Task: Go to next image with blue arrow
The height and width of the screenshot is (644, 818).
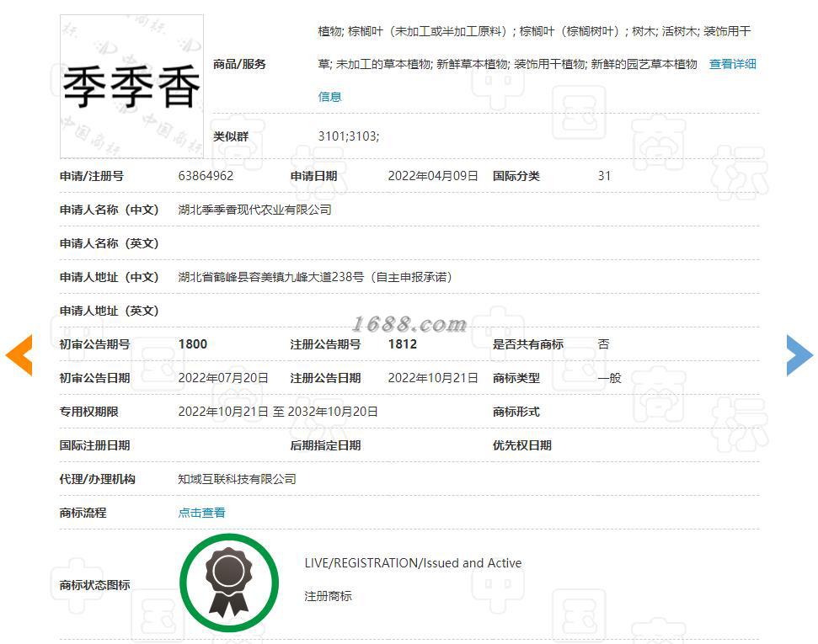Action: [799, 355]
